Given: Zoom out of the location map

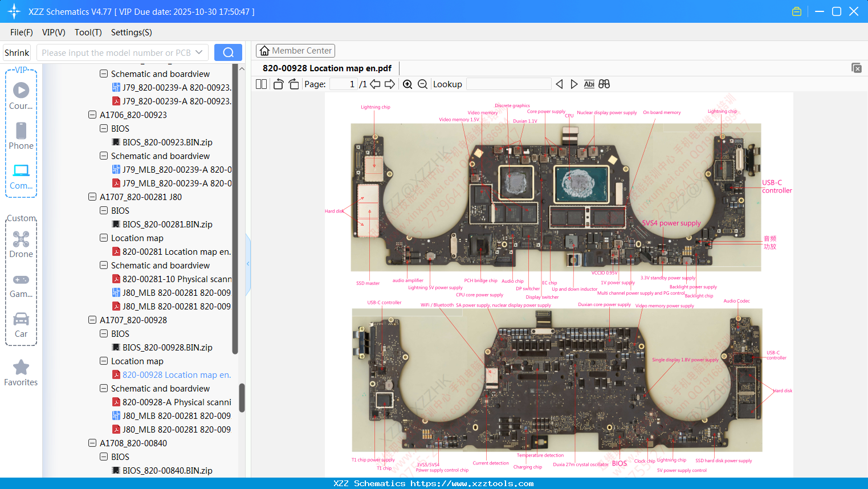Looking at the screenshot, I should [x=422, y=84].
